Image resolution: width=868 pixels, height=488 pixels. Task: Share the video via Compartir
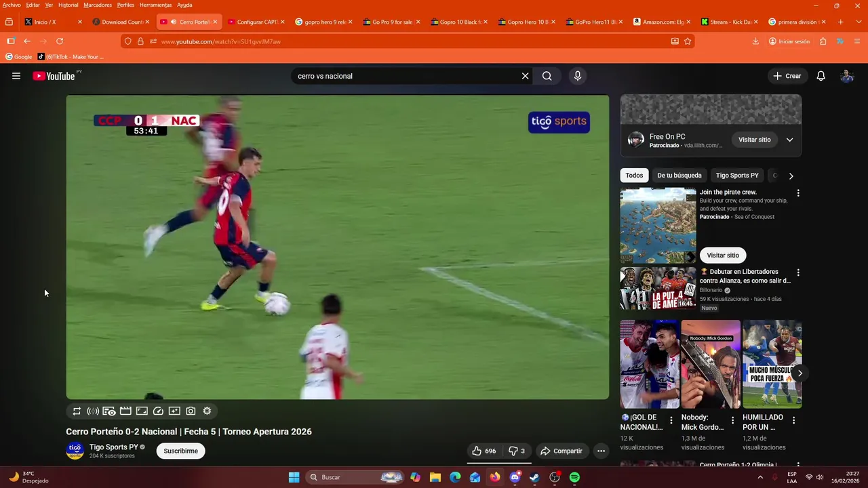point(561,451)
